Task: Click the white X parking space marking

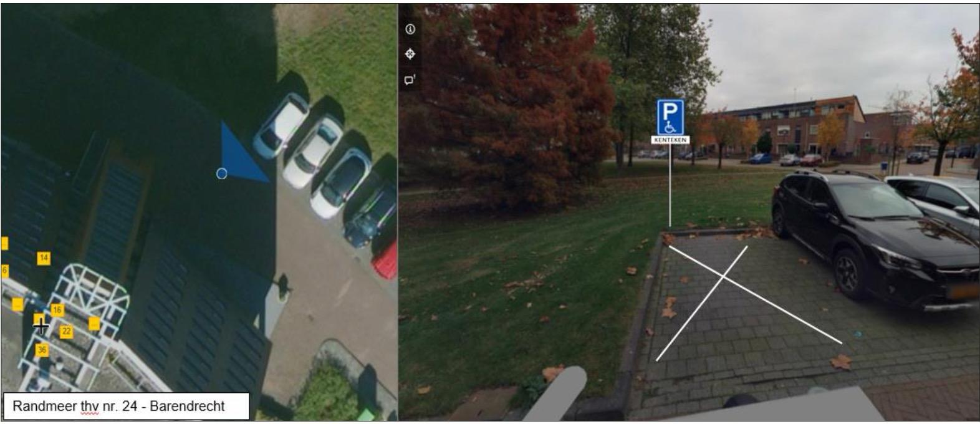Action: pos(749,303)
